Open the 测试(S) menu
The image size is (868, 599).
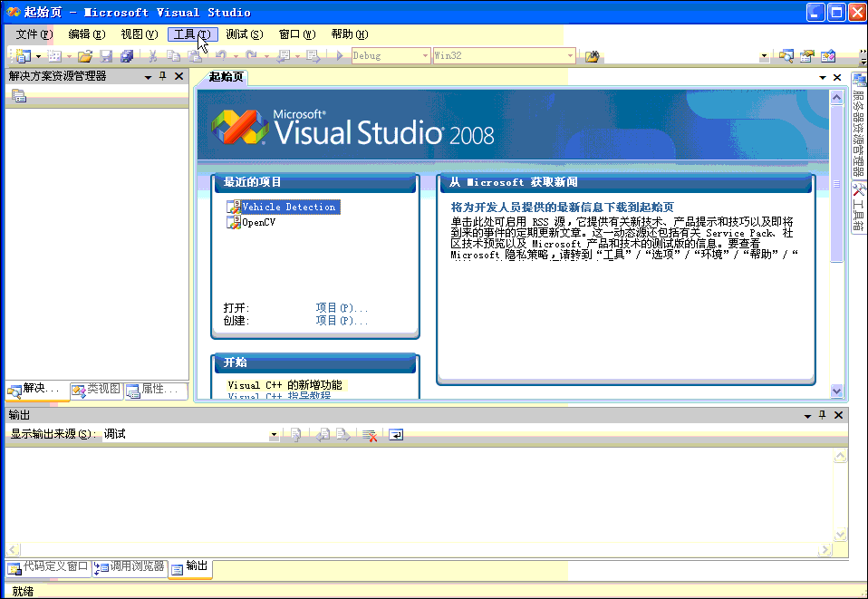point(245,34)
